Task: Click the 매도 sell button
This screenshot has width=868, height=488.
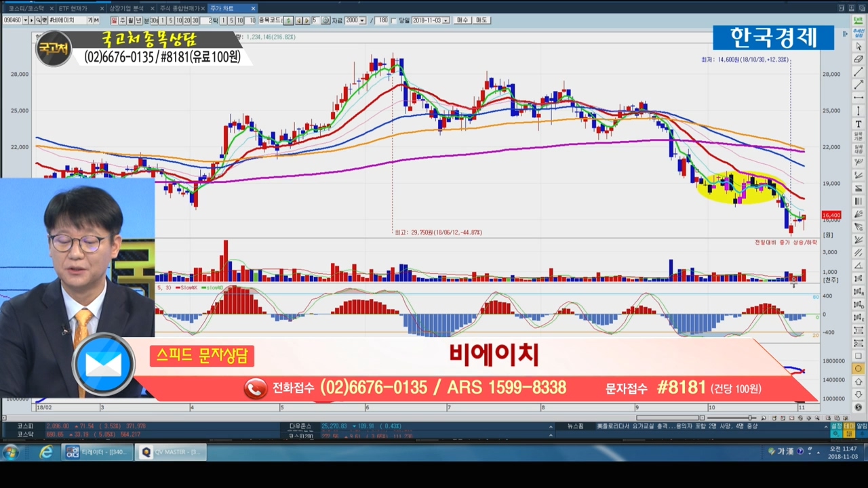Action: click(x=481, y=20)
